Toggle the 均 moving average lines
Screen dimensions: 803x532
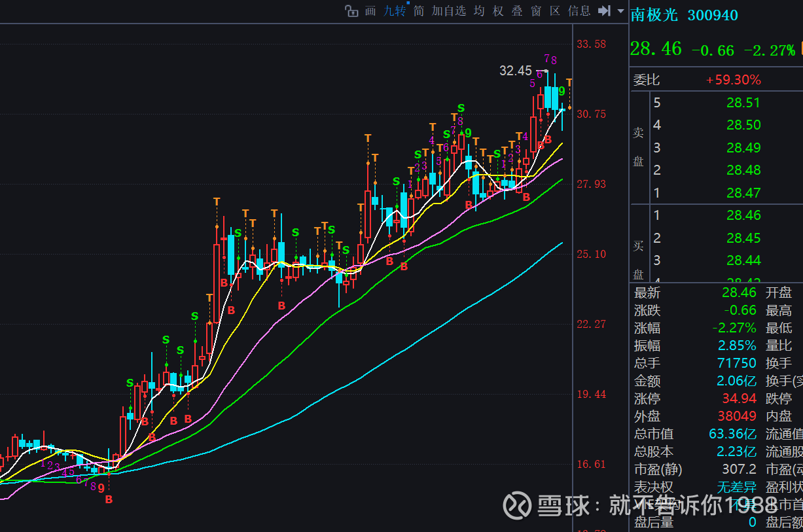[x=479, y=11]
